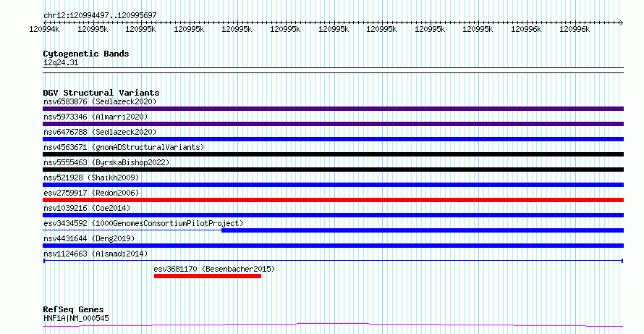Click the nsv1124663 (Alsmadi2014) label

pyautogui.click(x=96, y=254)
